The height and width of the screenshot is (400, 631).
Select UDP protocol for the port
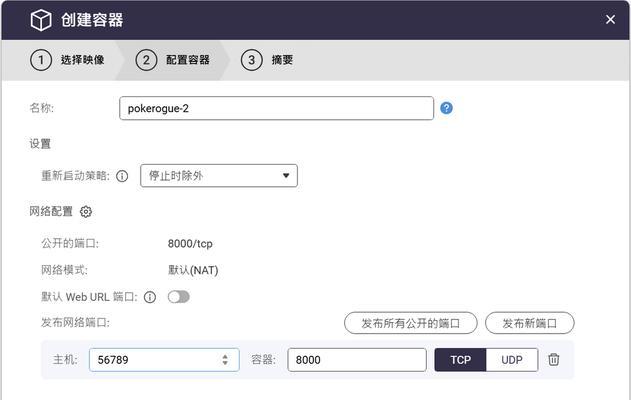512,360
